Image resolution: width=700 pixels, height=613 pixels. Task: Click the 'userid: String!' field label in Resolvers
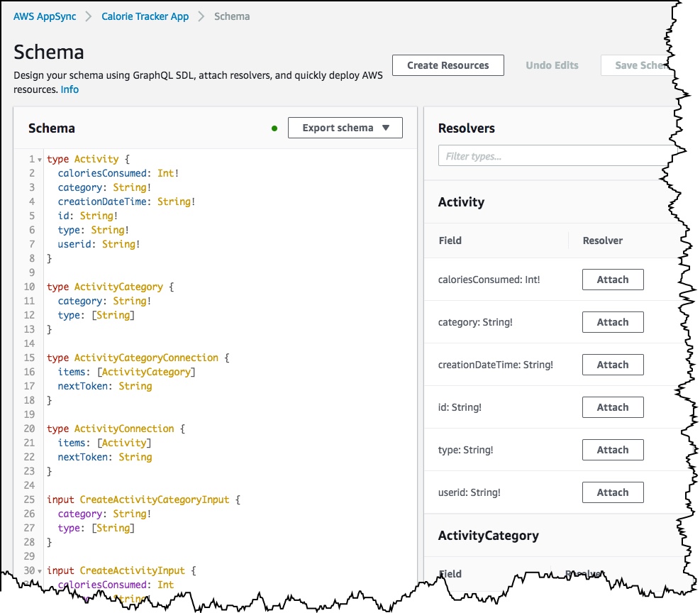point(470,492)
